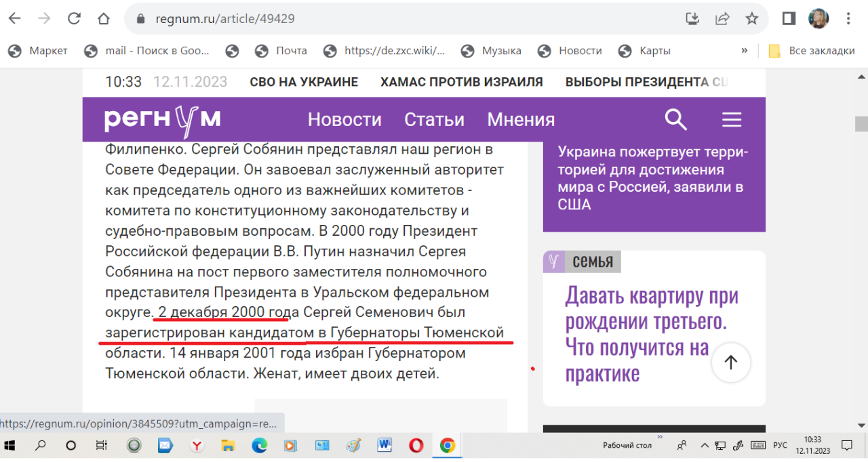Open the Mail app on taskbar
This screenshot has width=868, height=462.
164,445
